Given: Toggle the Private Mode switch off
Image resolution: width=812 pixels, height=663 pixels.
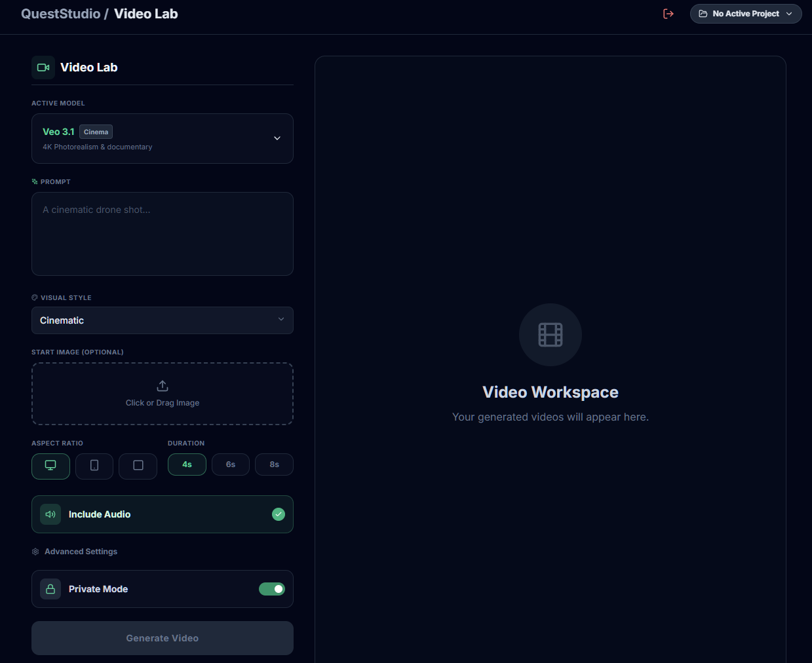Looking at the screenshot, I should tap(271, 589).
